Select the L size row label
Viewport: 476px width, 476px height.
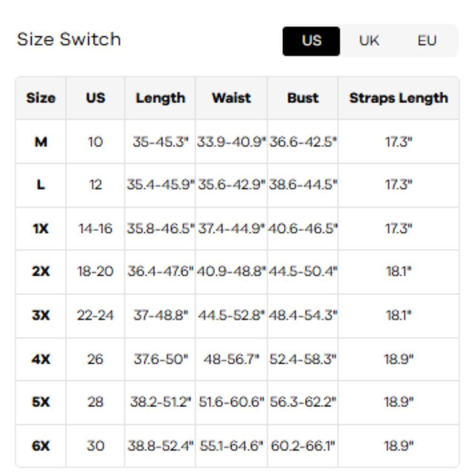pos(41,185)
